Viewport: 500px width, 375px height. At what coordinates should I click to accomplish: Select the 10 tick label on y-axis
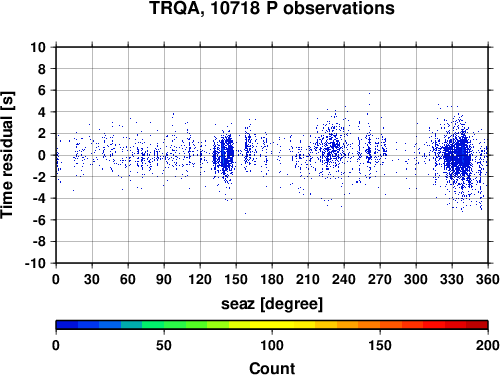click(x=38, y=47)
